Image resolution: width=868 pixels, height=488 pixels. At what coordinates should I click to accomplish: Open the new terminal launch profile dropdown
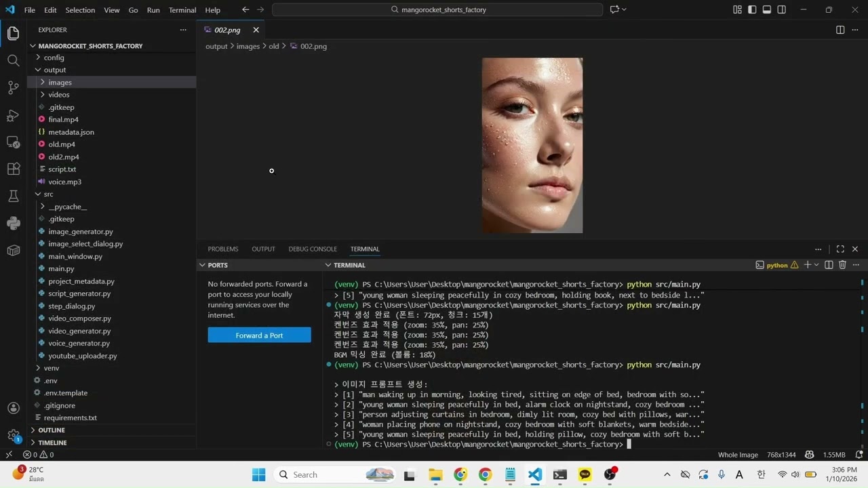pos(816,265)
